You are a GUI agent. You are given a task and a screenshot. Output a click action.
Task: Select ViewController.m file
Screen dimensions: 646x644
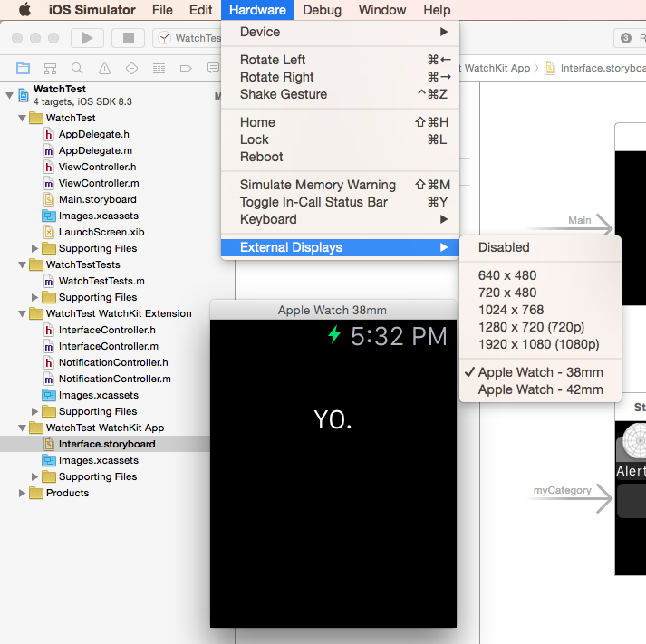click(99, 183)
